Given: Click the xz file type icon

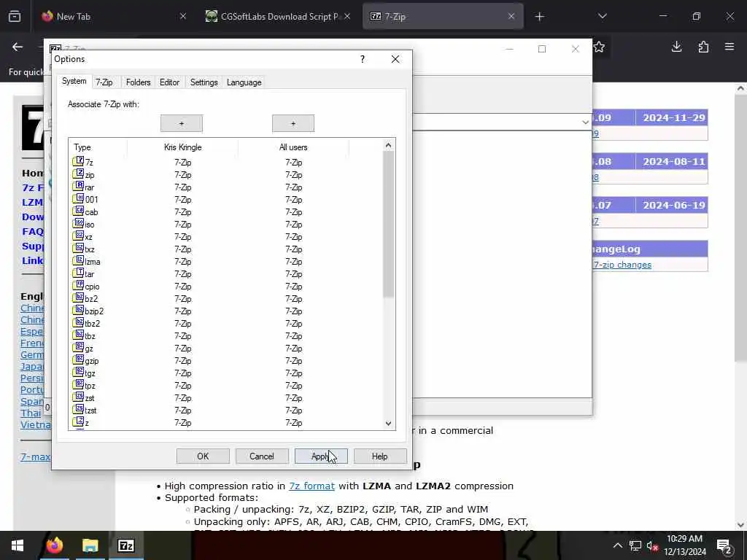Looking at the screenshot, I should click(x=78, y=236).
